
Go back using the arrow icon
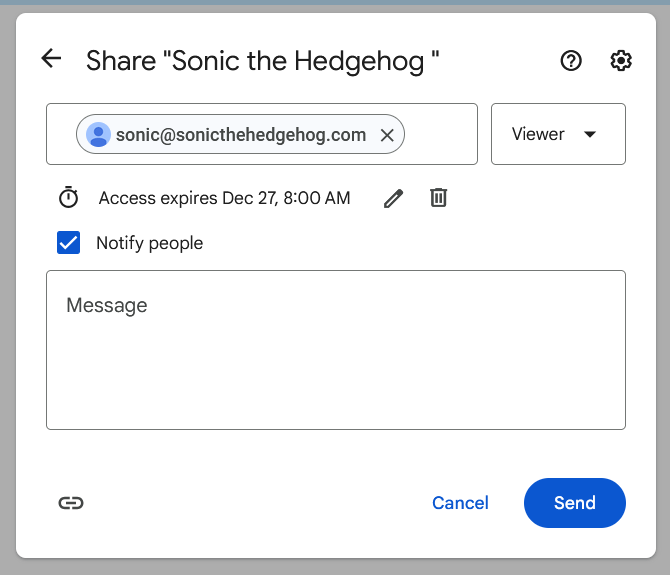pyautogui.click(x=51, y=58)
